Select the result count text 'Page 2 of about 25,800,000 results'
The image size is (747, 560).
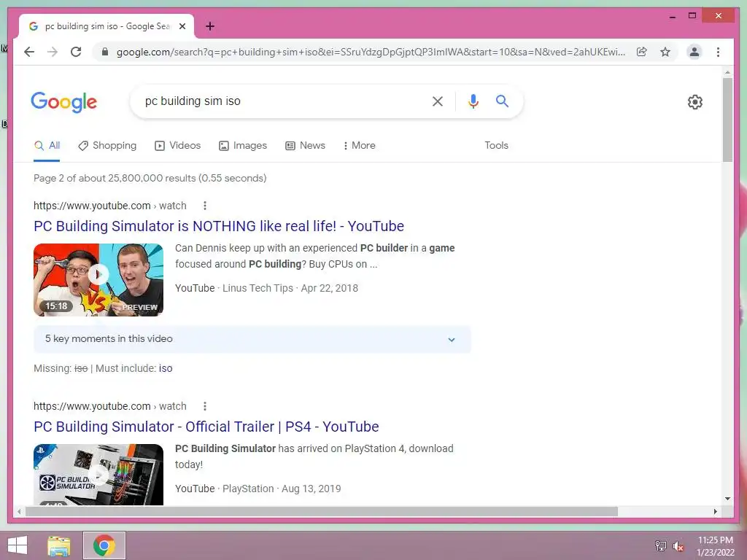115,178
